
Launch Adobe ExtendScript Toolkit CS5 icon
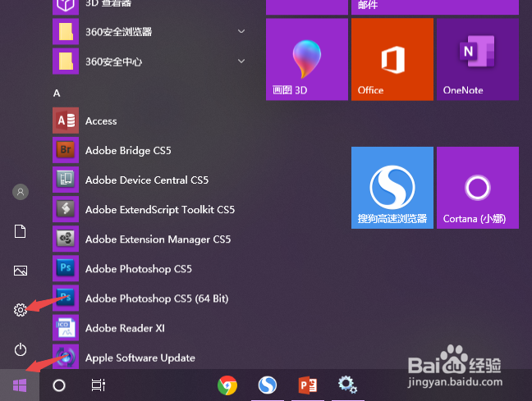pyautogui.click(x=66, y=209)
